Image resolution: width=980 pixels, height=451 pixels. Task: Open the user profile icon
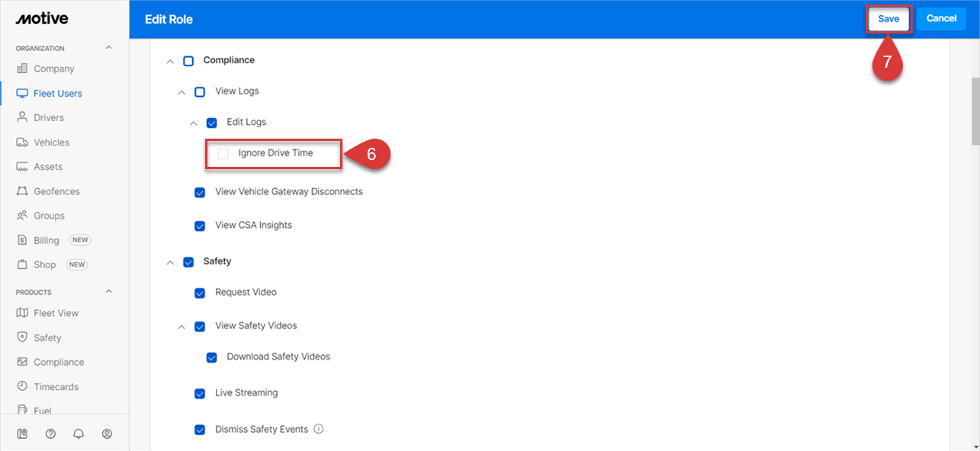pos(107,433)
